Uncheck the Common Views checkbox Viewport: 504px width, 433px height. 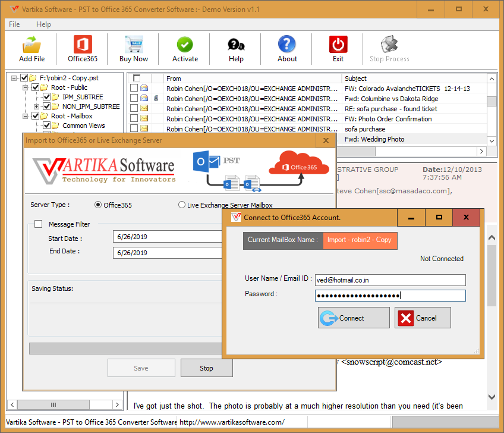coord(46,125)
